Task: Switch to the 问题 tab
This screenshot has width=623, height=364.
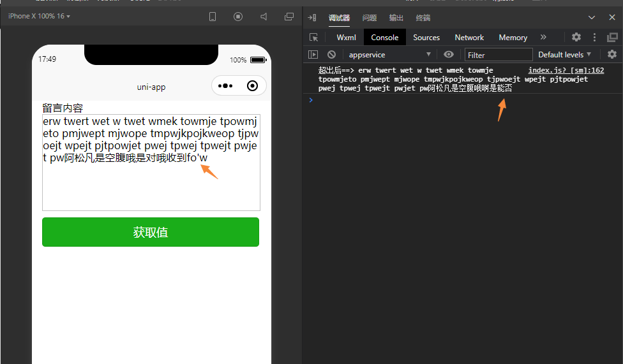Action: coord(369,18)
